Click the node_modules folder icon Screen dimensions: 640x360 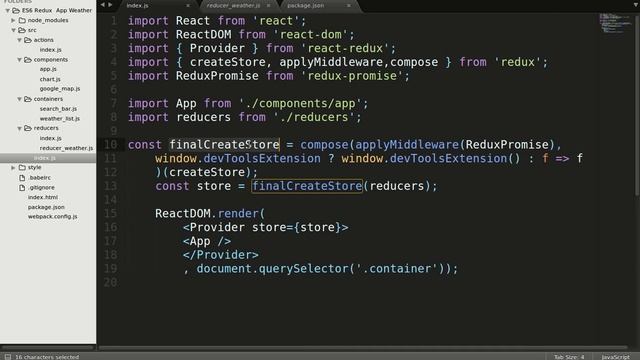pyautogui.click(x=22, y=20)
